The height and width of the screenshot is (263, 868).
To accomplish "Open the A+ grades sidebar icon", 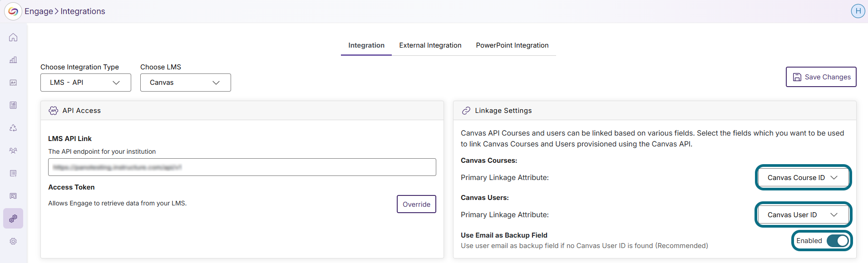I will click(13, 83).
